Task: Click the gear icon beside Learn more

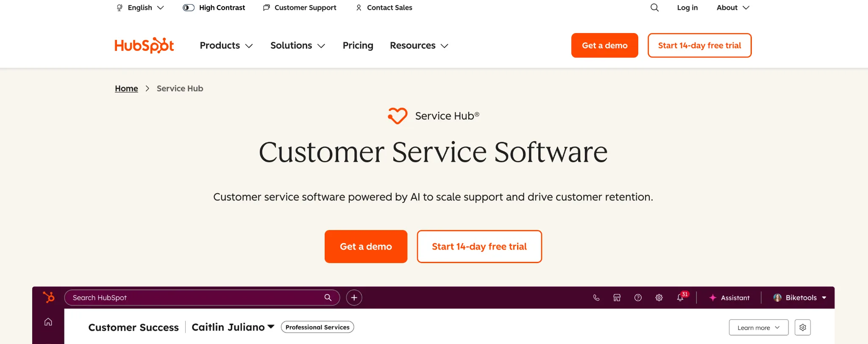Action: 803,327
